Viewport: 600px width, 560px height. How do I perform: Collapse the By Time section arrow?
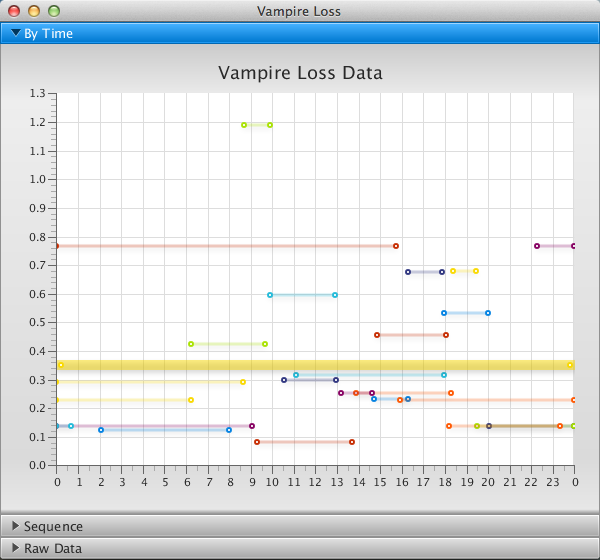16,33
